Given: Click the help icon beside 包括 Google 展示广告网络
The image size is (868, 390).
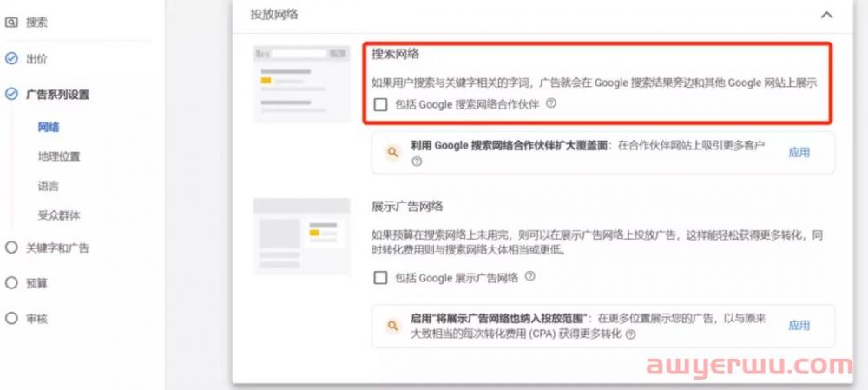Looking at the screenshot, I should pos(530,277).
